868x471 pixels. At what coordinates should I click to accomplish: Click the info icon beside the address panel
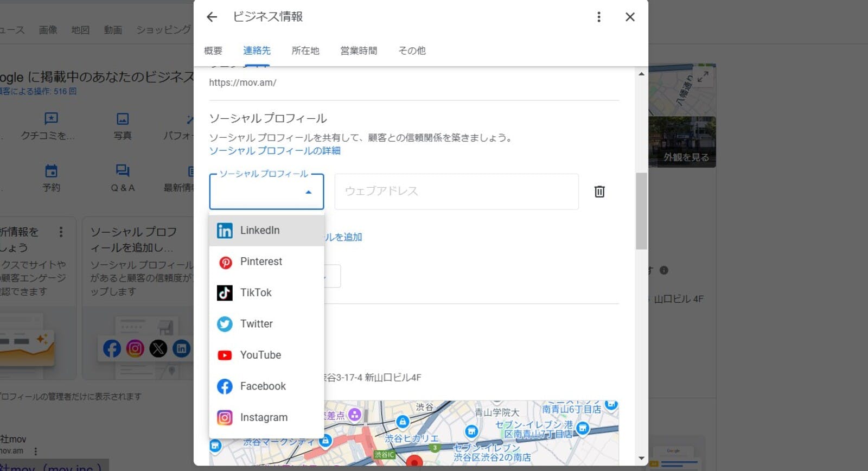click(x=664, y=270)
